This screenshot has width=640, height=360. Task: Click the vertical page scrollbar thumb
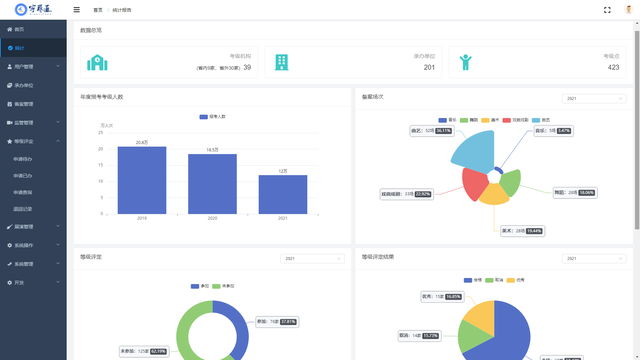pyautogui.click(x=637, y=130)
